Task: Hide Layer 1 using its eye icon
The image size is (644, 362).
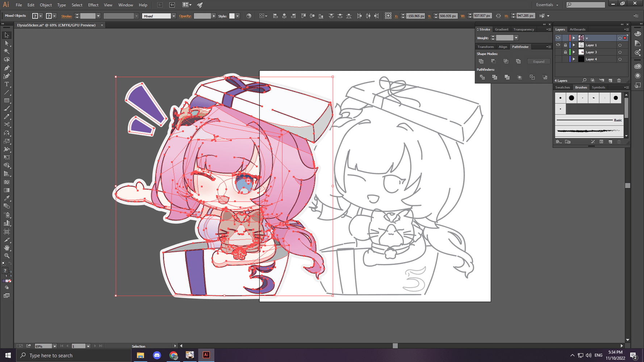Action: [558, 45]
